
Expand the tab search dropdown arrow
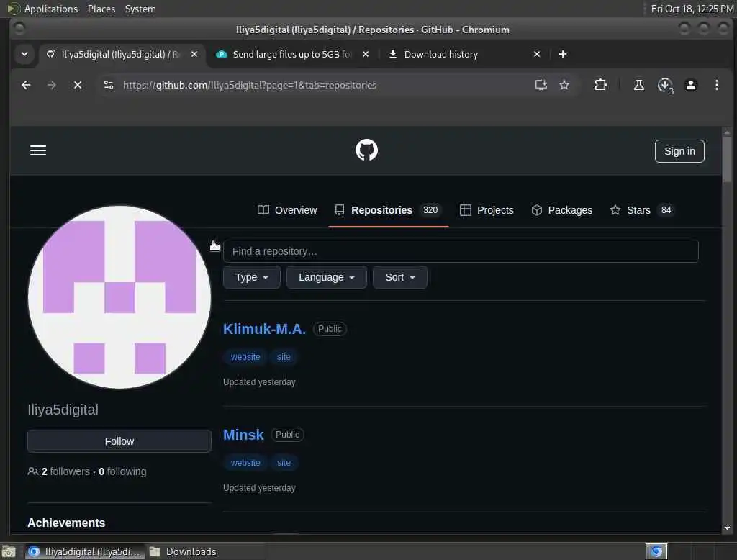click(x=24, y=54)
